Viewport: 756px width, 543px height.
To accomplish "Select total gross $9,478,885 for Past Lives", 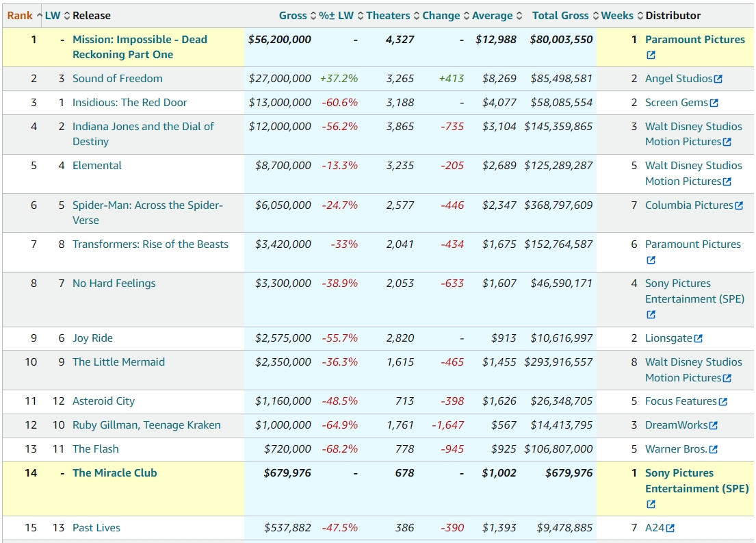I will coord(564,527).
